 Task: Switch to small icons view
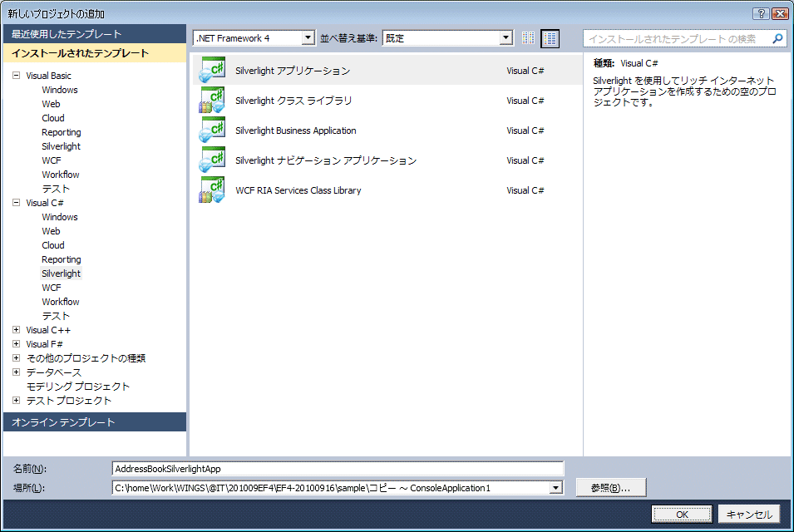coord(528,38)
